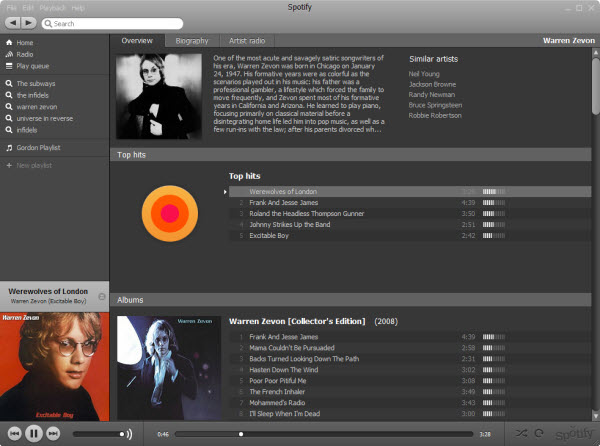Click scrollbar up arrow
The width and height of the screenshot is (600, 446).
(595, 52)
